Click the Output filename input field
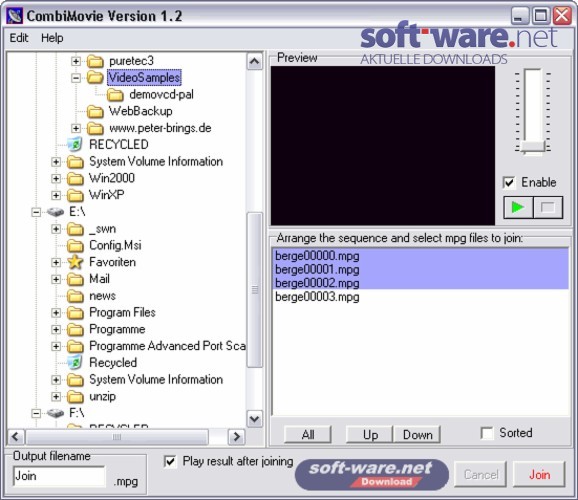The height and width of the screenshot is (500, 578). coord(59,476)
